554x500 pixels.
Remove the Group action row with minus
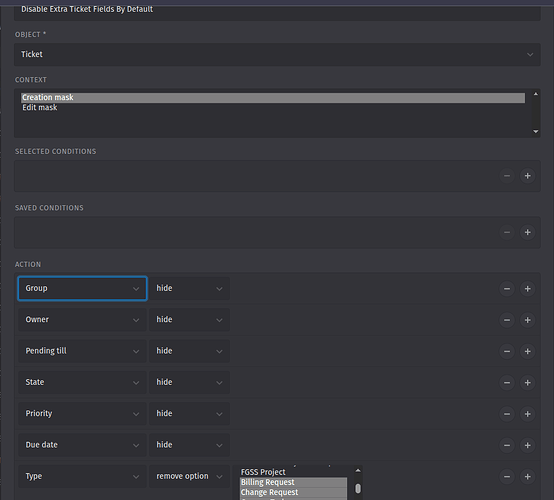point(507,289)
